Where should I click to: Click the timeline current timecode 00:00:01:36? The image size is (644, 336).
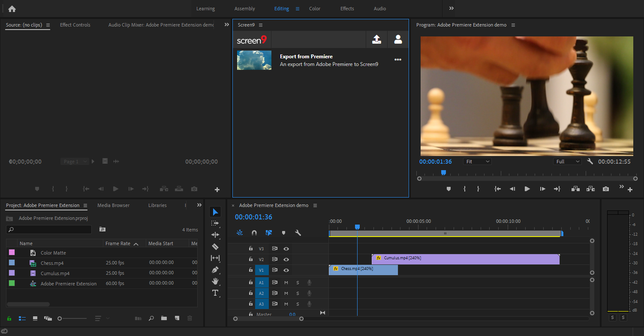click(253, 217)
